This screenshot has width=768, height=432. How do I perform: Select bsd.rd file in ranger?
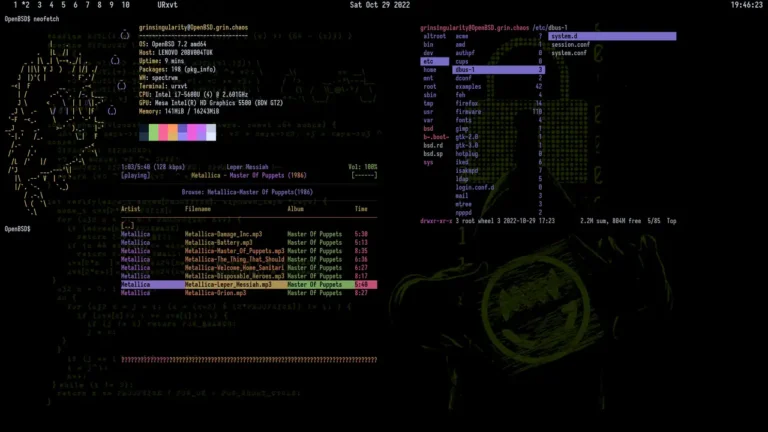coord(433,145)
